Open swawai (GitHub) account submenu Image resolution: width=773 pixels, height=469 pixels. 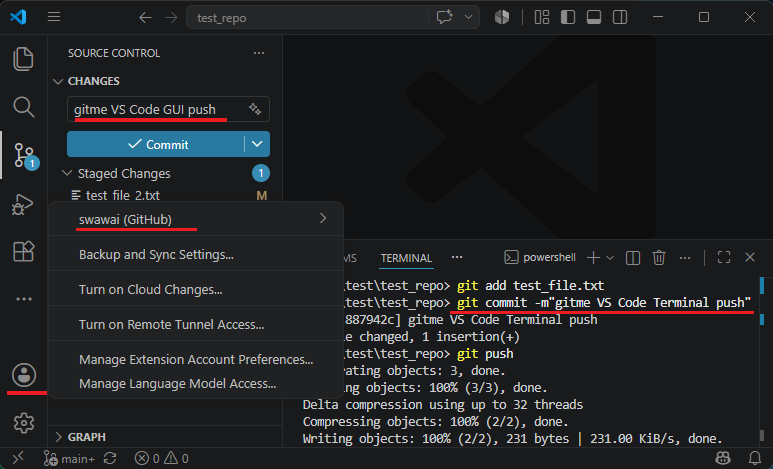click(x=196, y=219)
